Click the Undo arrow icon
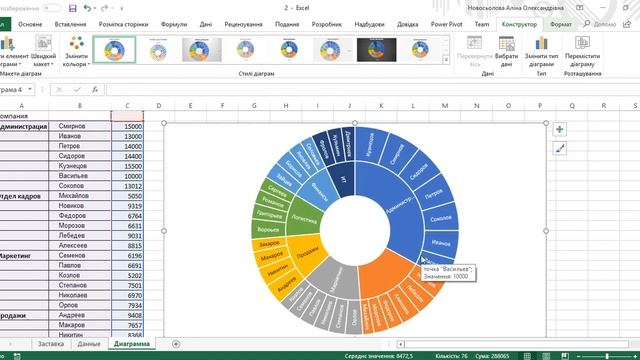Viewport: 640px width, 360px height. point(87,8)
